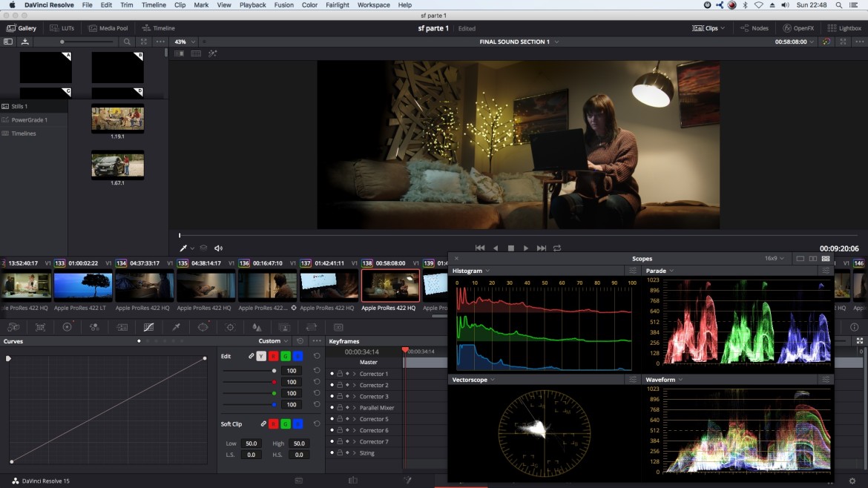
Task: Open the FINAL SOUND SECTION 1 timeline dropdown
Action: coord(519,42)
